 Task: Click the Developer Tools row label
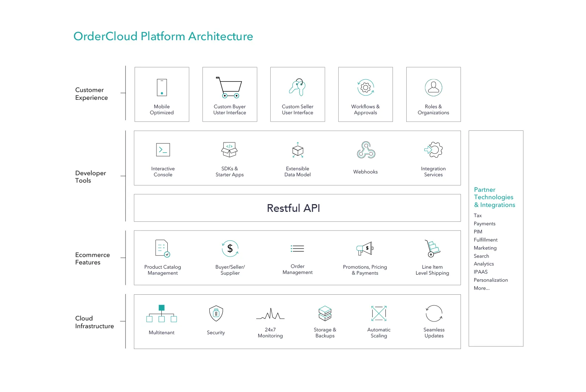pyautogui.click(x=91, y=177)
